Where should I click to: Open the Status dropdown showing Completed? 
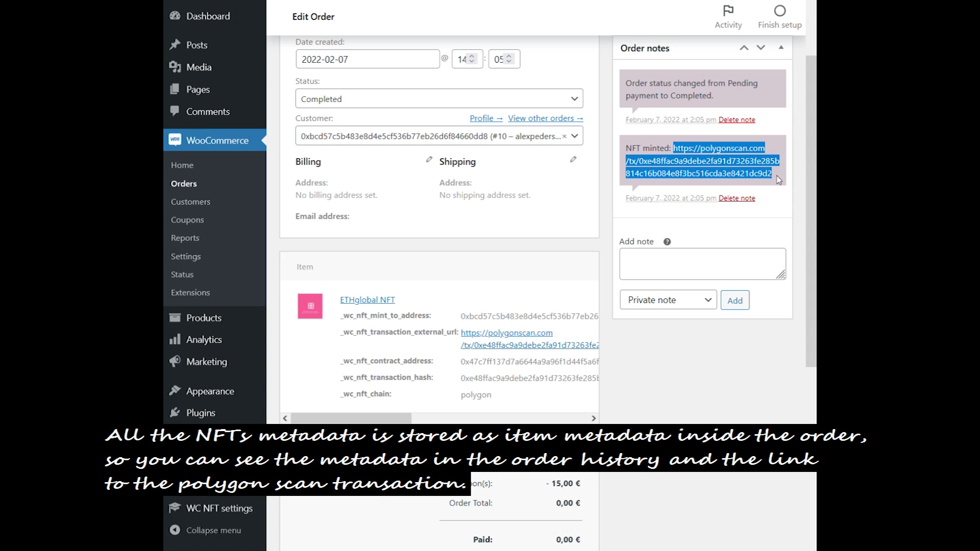click(439, 98)
